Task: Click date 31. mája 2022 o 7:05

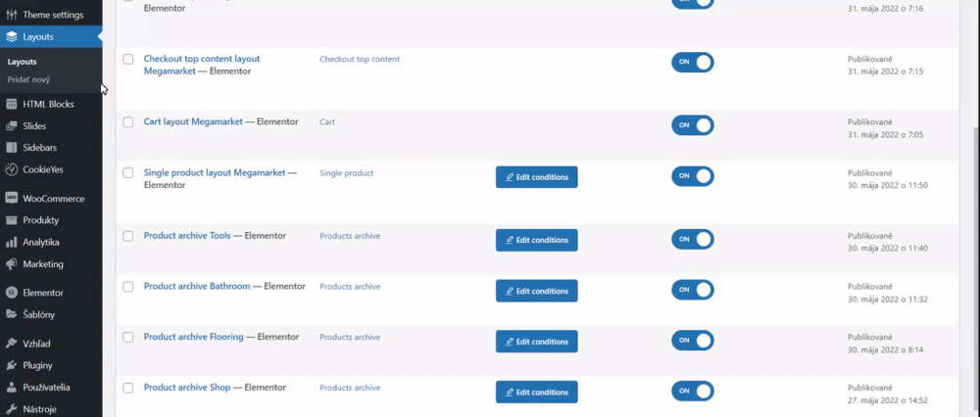Action: coord(885,135)
